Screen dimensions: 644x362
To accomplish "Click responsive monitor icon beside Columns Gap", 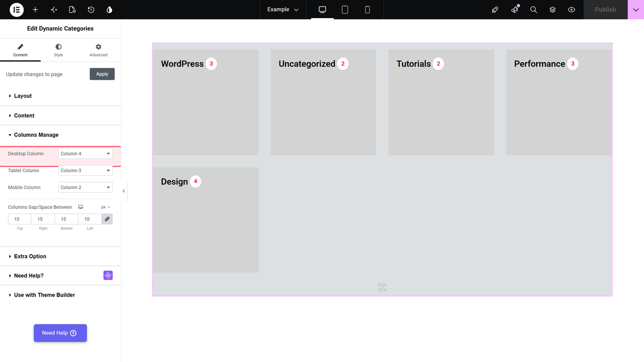I will (x=80, y=207).
